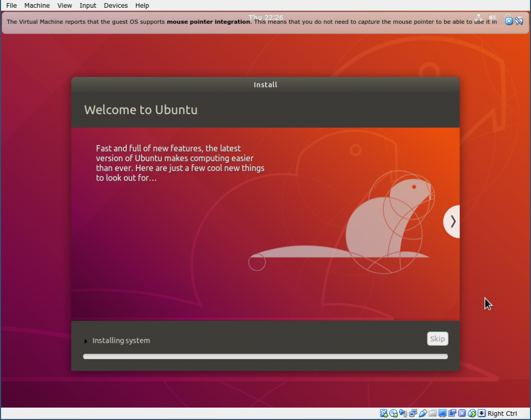Click the shared folders icon in status bar

click(x=433, y=413)
